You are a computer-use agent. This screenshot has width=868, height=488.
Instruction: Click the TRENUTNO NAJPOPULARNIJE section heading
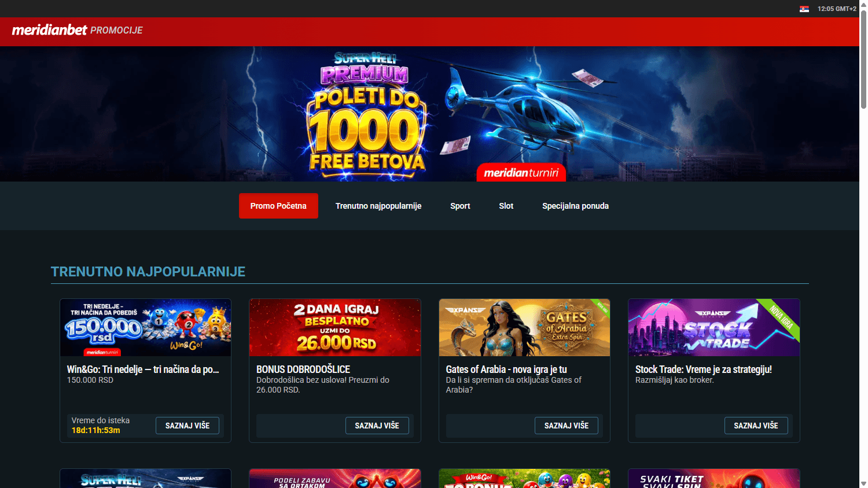tap(148, 272)
